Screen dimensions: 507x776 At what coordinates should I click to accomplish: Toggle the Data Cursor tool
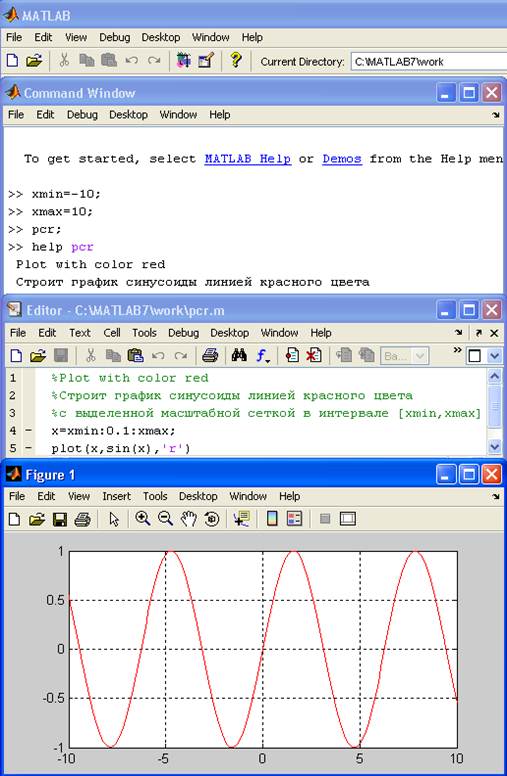click(242, 519)
